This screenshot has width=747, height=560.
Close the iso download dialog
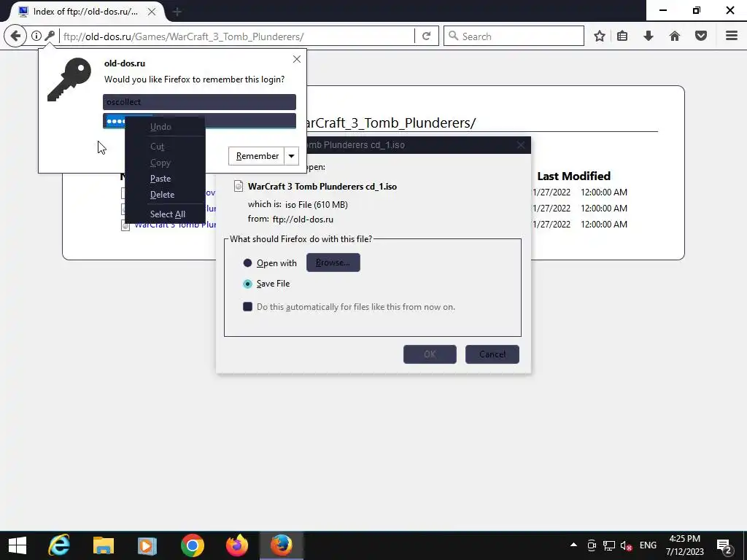(521, 145)
